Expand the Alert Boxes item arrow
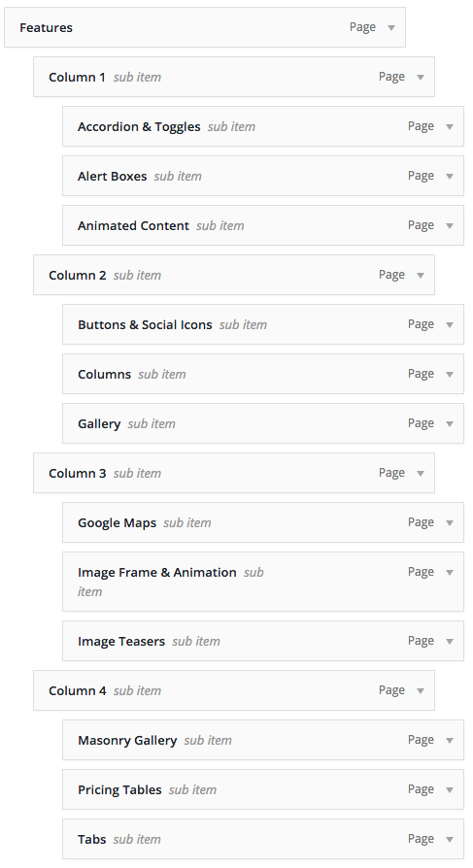This screenshot has width=473, height=868. (x=450, y=176)
